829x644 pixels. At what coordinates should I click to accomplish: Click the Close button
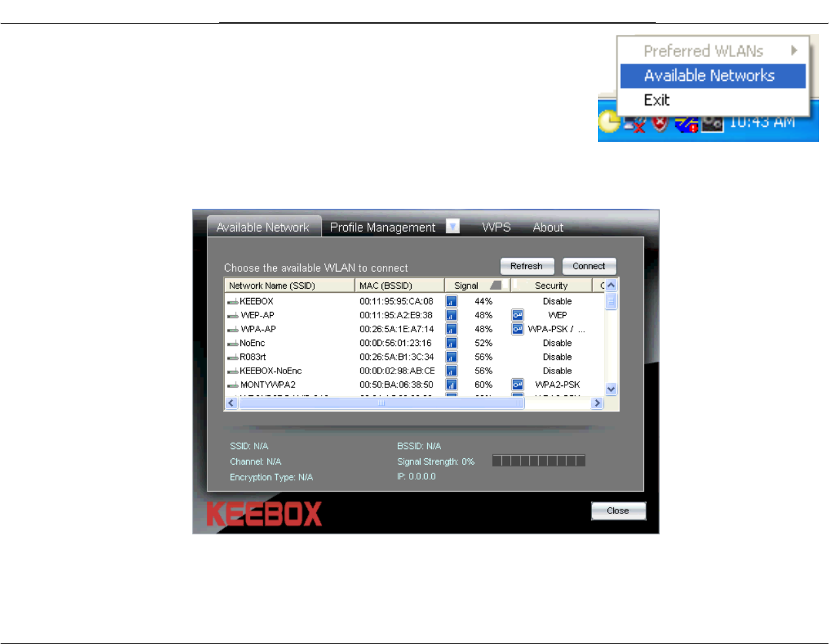618,511
